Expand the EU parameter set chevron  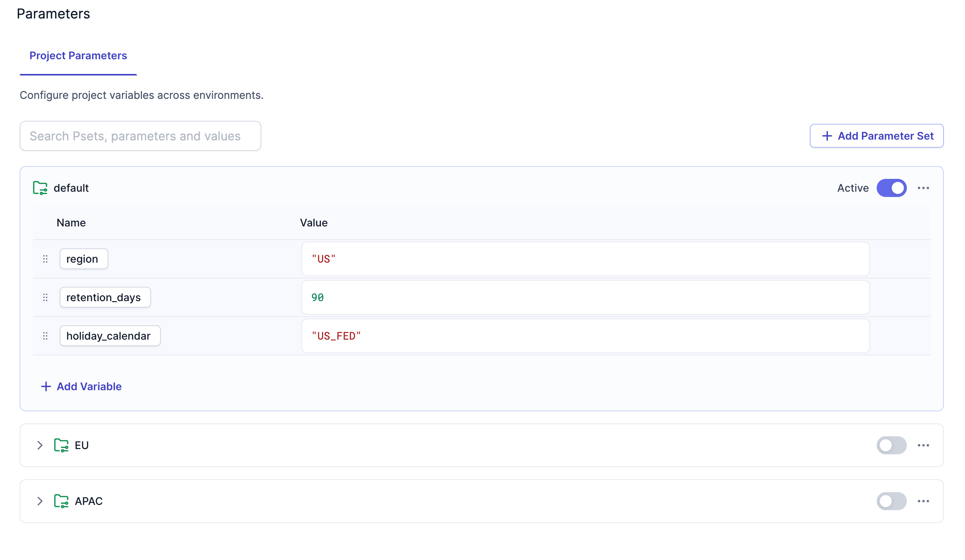pos(40,445)
